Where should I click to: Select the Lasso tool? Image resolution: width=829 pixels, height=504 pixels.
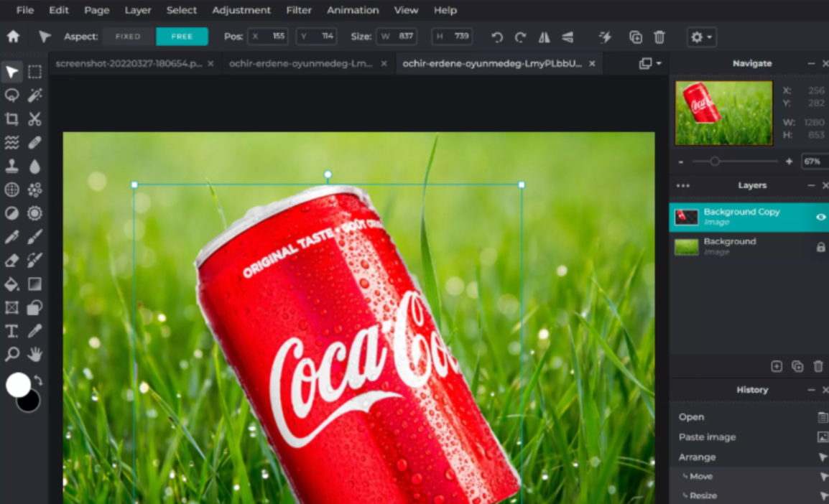click(12, 95)
